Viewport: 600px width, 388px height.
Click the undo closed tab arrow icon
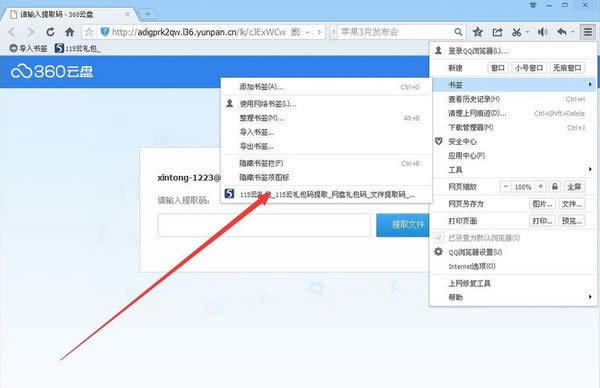(562, 32)
